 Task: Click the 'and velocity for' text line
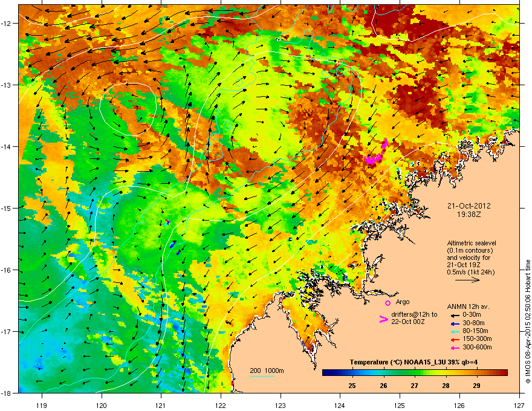pyautogui.click(x=468, y=257)
